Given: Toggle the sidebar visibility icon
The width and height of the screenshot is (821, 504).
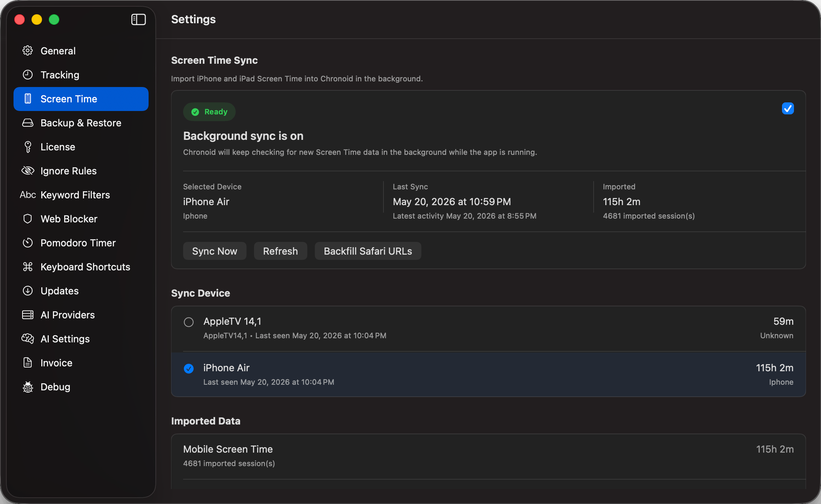Looking at the screenshot, I should pos(138,19).
